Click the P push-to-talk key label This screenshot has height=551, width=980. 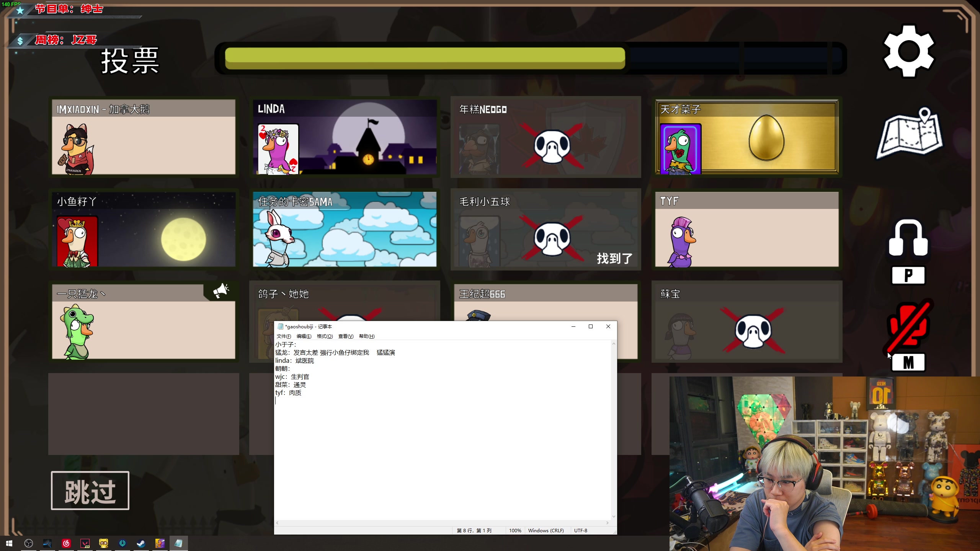[908, 275]
